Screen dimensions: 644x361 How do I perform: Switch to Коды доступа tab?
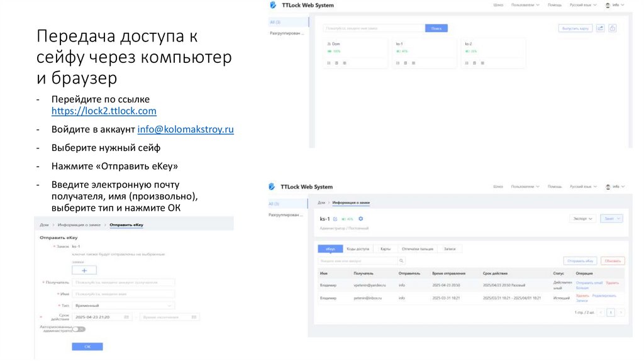click(x=358, y=249)
